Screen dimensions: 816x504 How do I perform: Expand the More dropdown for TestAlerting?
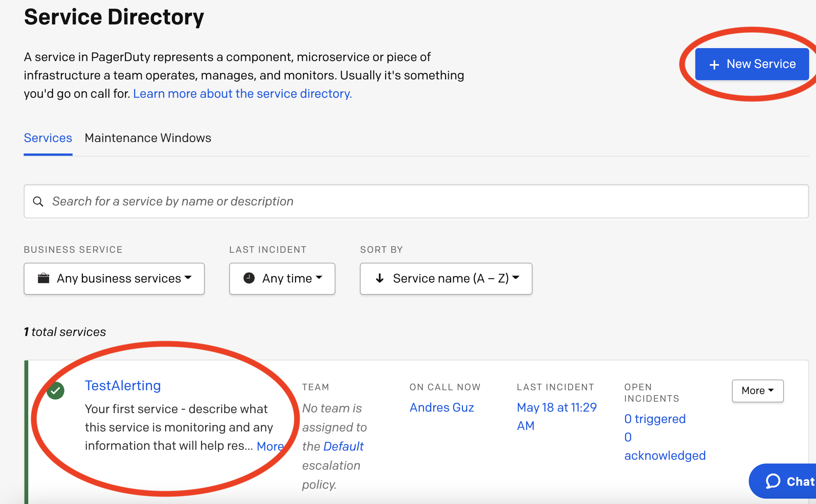[758, 391]
